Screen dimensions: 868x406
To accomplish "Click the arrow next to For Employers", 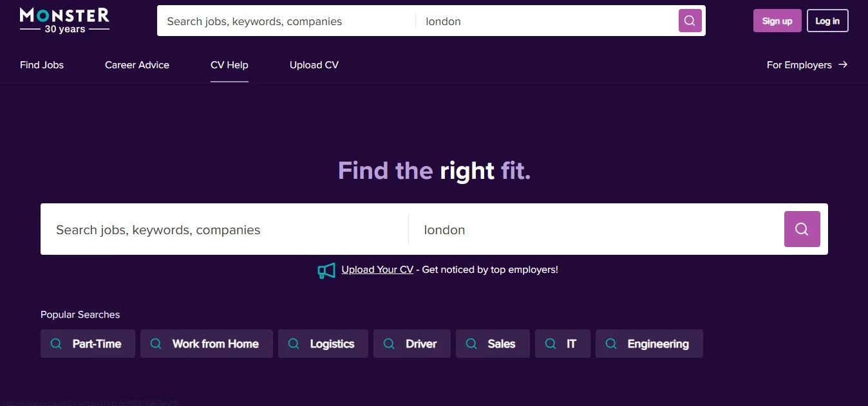I will 843,64.
